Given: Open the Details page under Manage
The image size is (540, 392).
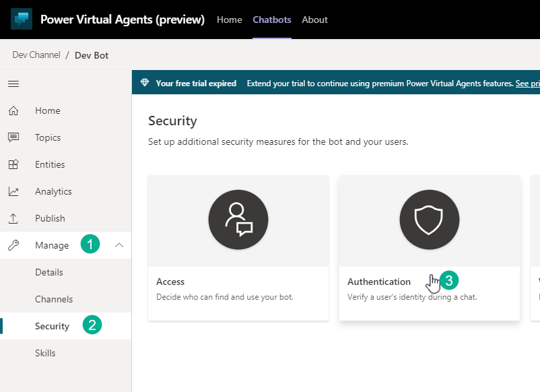Looking at the screenshot, I should pyautogui.click(x=49, y=272).
